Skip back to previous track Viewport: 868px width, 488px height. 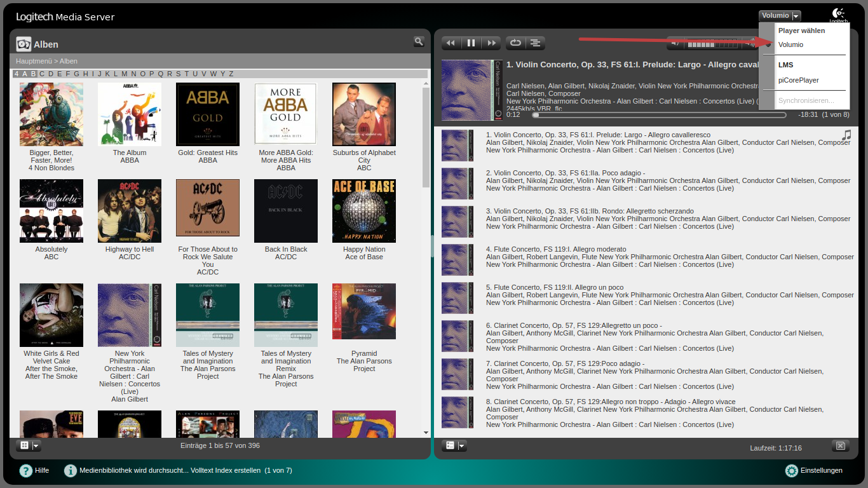(x=451, y=43)
